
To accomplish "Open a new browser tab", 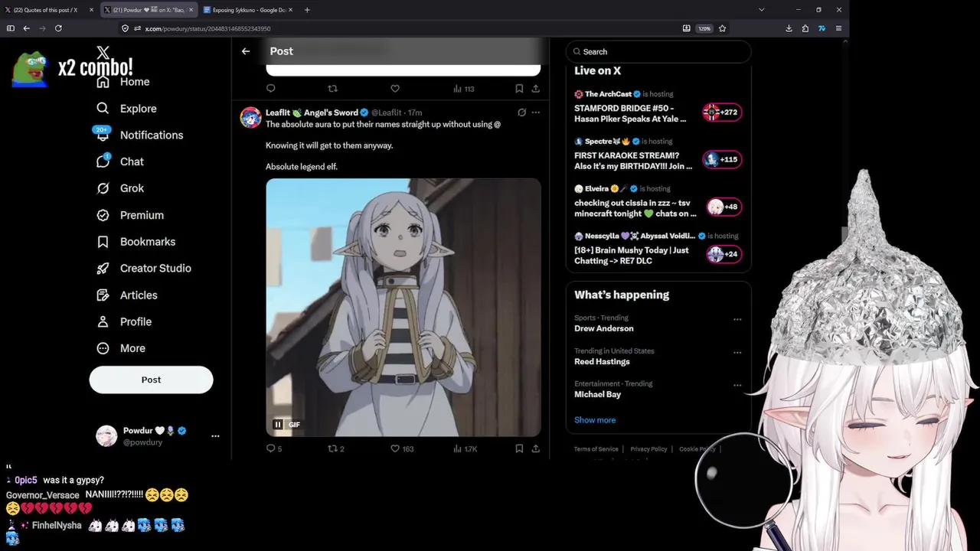I will [x=307, y=10].
